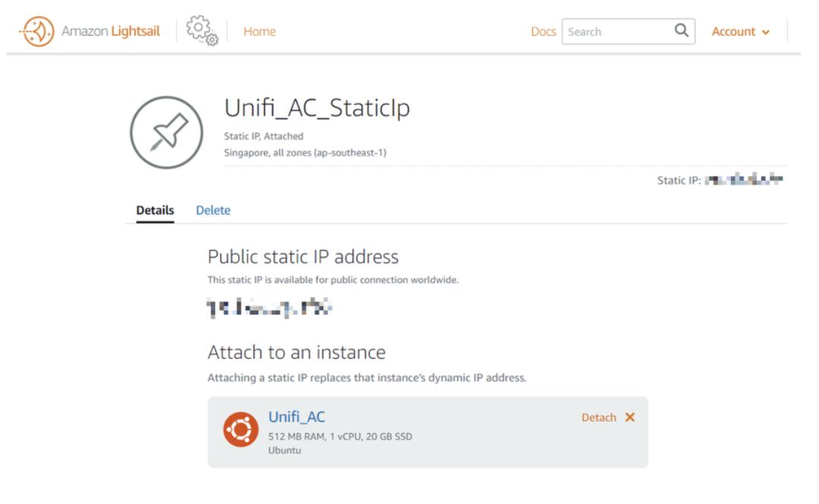Click the Static IP value in header
Viewport: 819px width, 504px height.
pyautogui.click(x=743, y=180)
